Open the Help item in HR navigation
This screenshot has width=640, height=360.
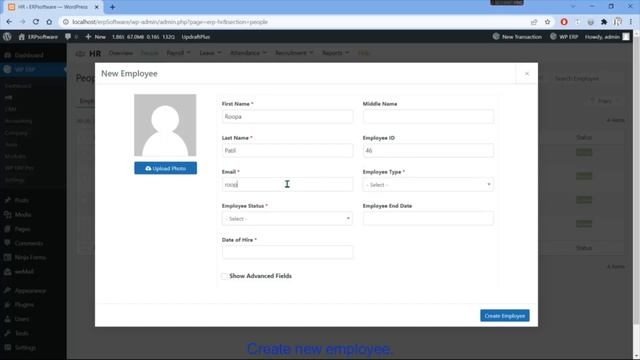[363, 53]
